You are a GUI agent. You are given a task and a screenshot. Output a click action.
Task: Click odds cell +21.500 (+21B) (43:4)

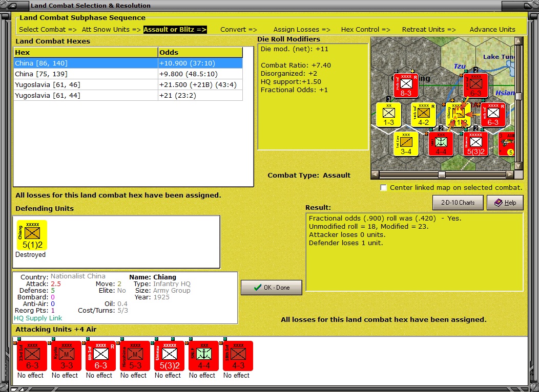coord(200,85)
